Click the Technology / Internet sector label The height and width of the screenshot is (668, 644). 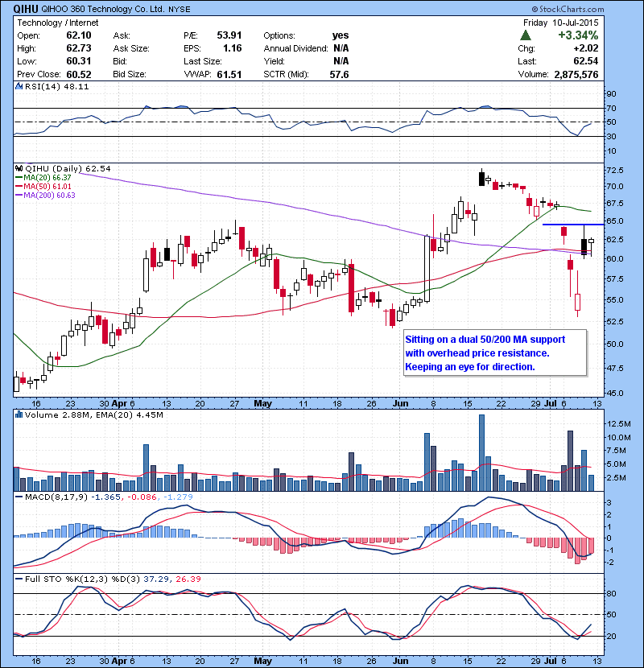click(x=57, y=23)
